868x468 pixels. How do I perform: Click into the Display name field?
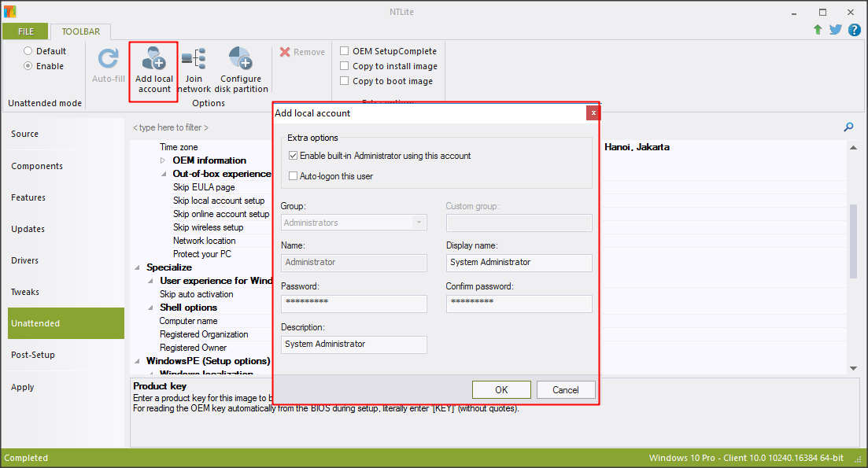[x=519, y=263]
